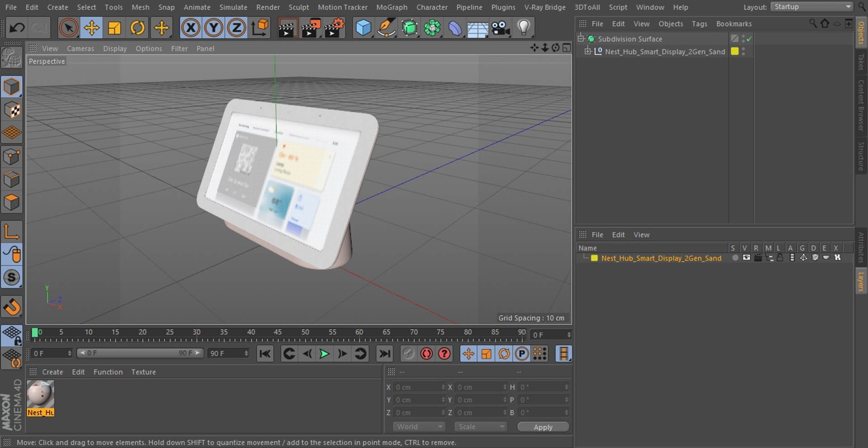
Task: Open the World coordinate system dropdown
Action: pyautogui.click(x=419, y=426)
